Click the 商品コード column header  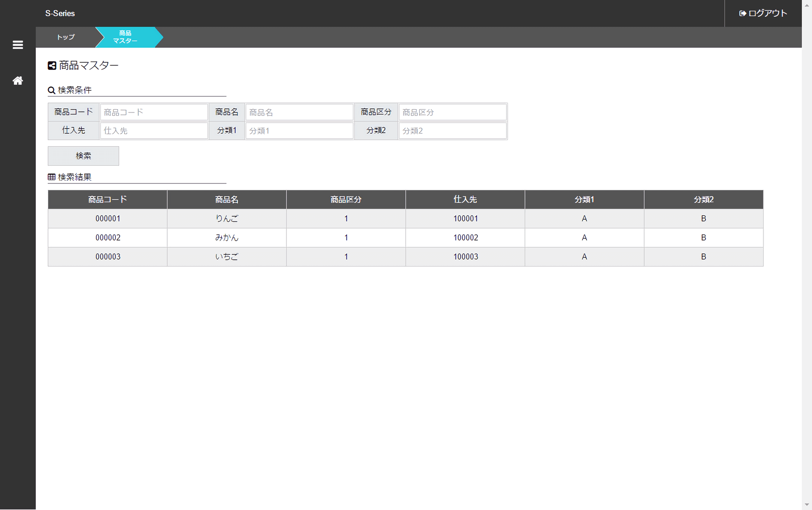pyautogui.click(x=108, y=199)
